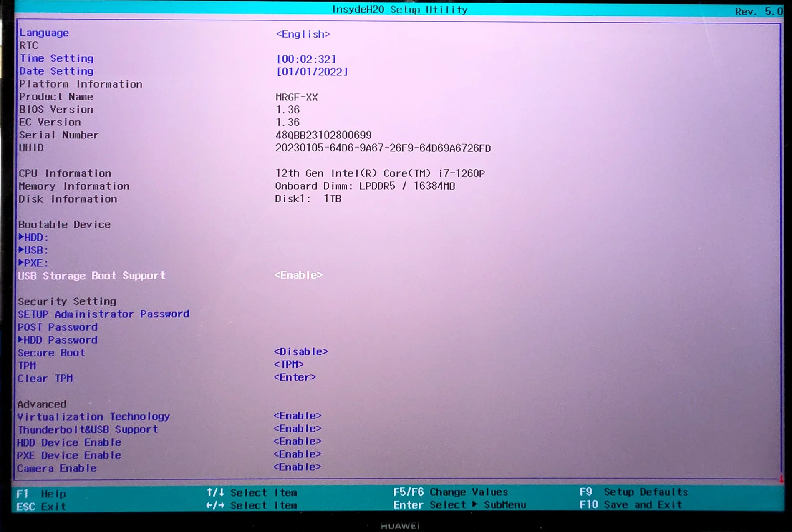Click the EC Version value 1.36

click(x=288, y=122)
